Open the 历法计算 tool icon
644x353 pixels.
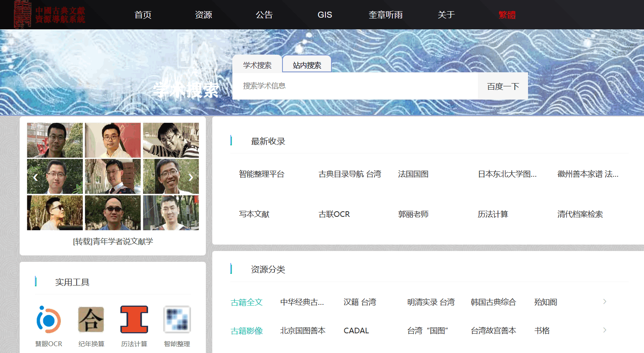point(134,320)
